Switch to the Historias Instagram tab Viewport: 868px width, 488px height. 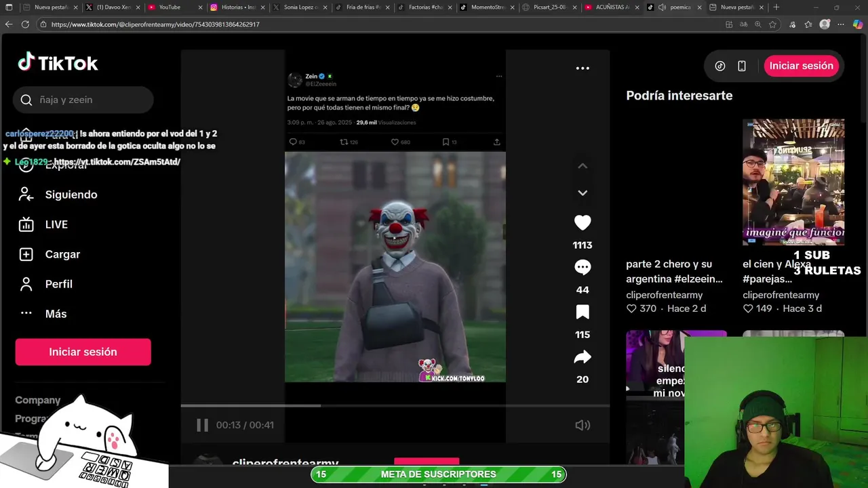click(237, 7)
